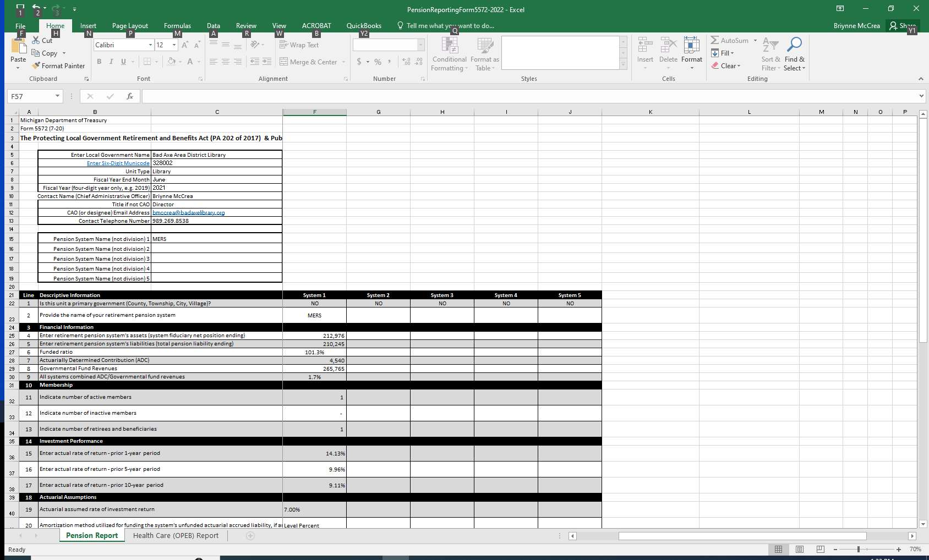Click Increase Decimal icon

[x=406, y=62]
